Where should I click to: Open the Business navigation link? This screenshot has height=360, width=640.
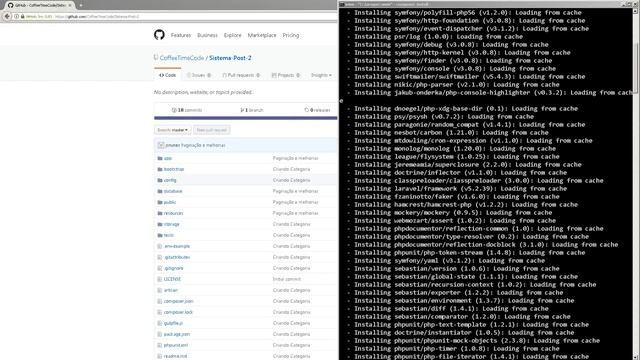(x=207, y=36)
